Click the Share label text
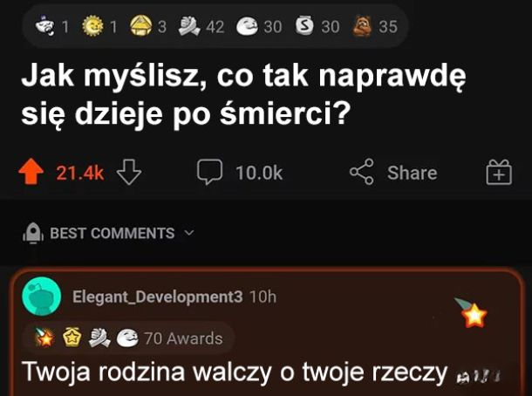This screenshot has width=532, height=396. (413, 173)
